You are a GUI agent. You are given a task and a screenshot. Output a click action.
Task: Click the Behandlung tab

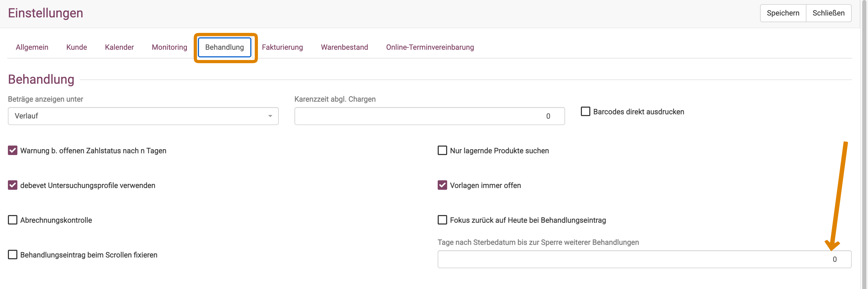pyautogui.click(x=225, y=47)
